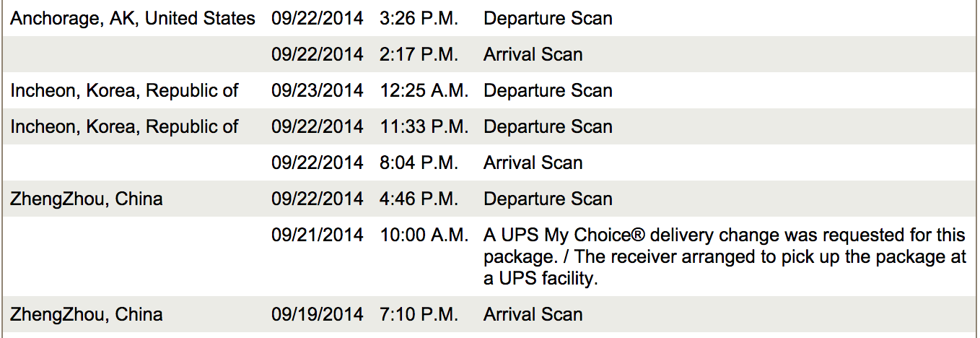Image resolution: width=980 pixels, height=338 pixels.
Task: Click the 12:25 A.M. time cell
Action: (x=424, y=90)
